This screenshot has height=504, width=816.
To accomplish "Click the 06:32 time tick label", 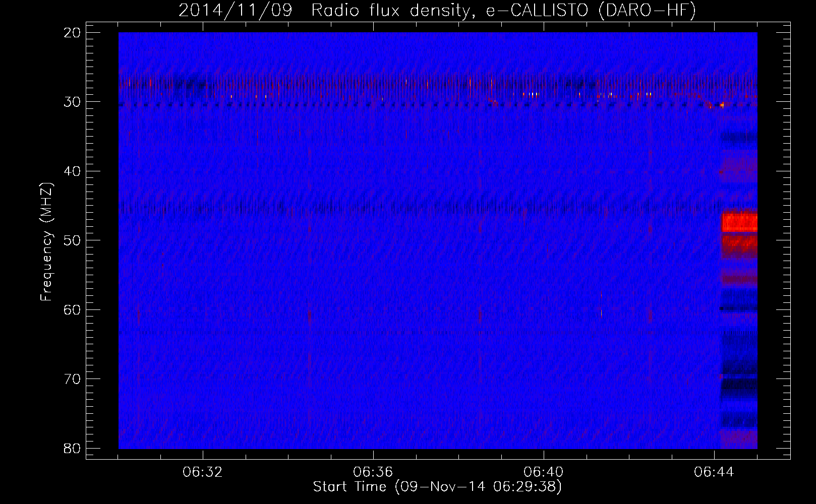I will tap(203, 472).
